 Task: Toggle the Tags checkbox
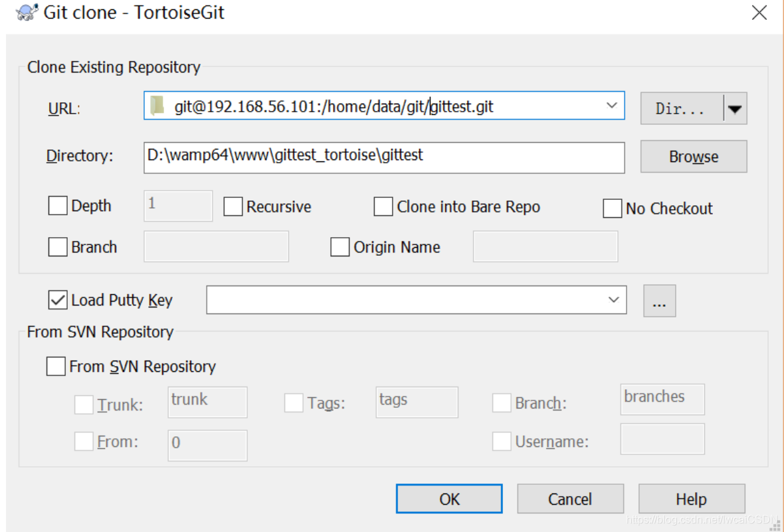click(294, 402)
